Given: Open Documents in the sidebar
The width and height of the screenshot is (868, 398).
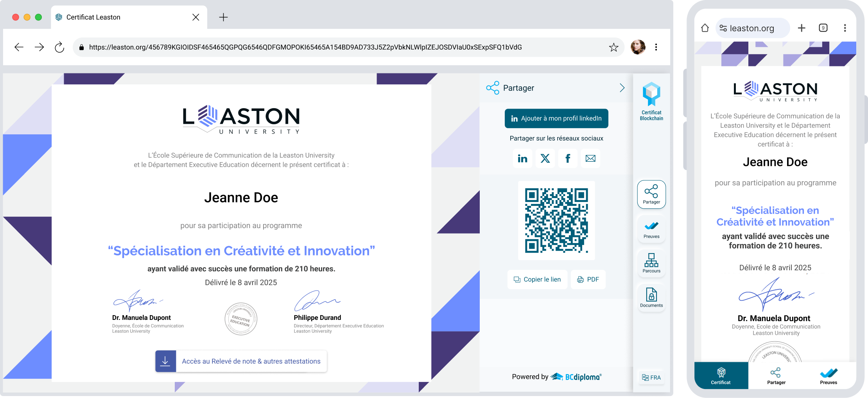Looking at the screenshot, I should coord(651,298).
